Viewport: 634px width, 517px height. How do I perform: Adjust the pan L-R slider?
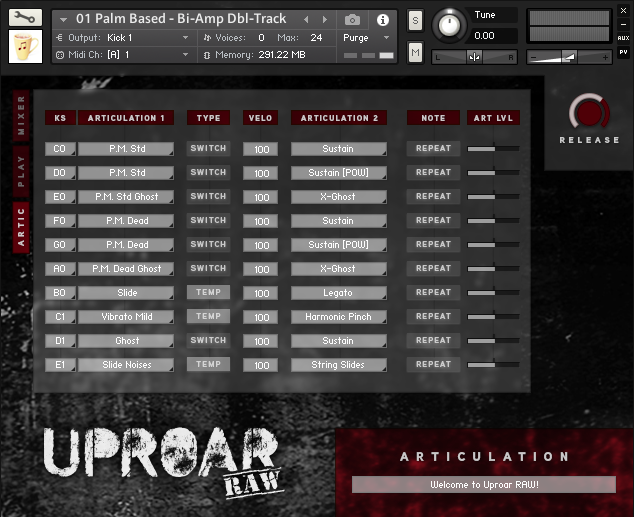(x=474, y=57)
